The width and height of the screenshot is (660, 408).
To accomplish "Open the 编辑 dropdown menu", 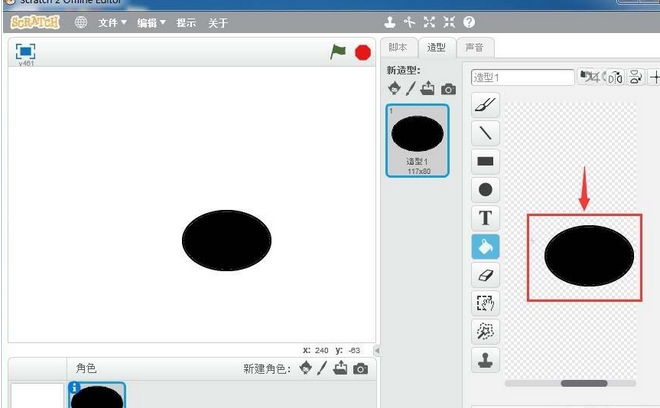I will click(151, 22).
